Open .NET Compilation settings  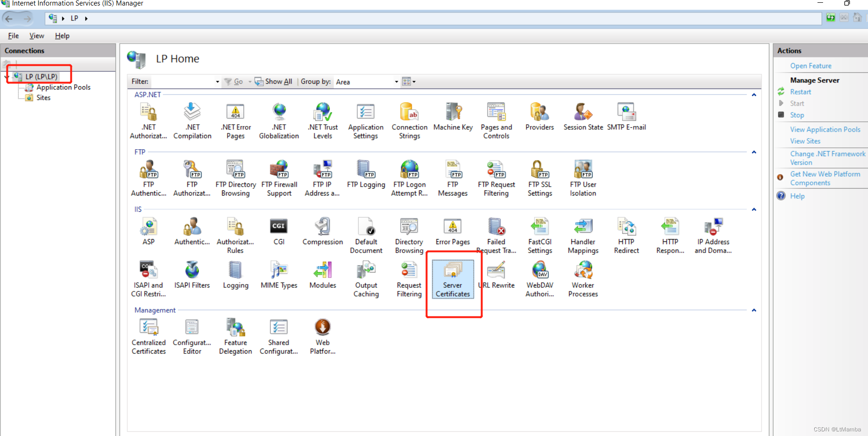(192, 121)
